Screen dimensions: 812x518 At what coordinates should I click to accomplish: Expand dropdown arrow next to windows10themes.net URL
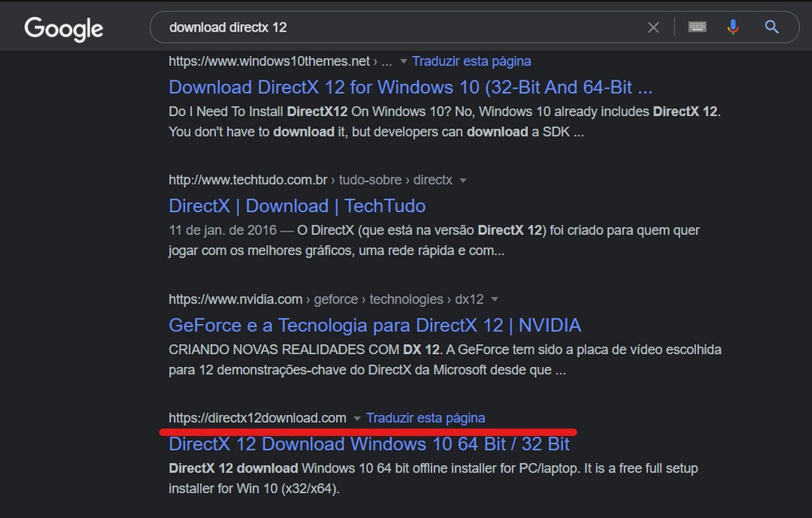(x=404, y=62)
